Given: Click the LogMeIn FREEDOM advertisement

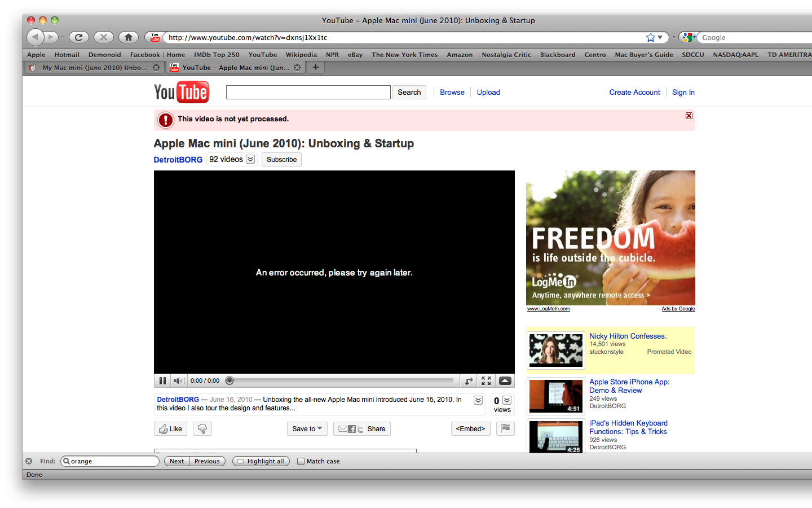Looking at the screenshot, I should pyautogui.click(x=611, y=238).
